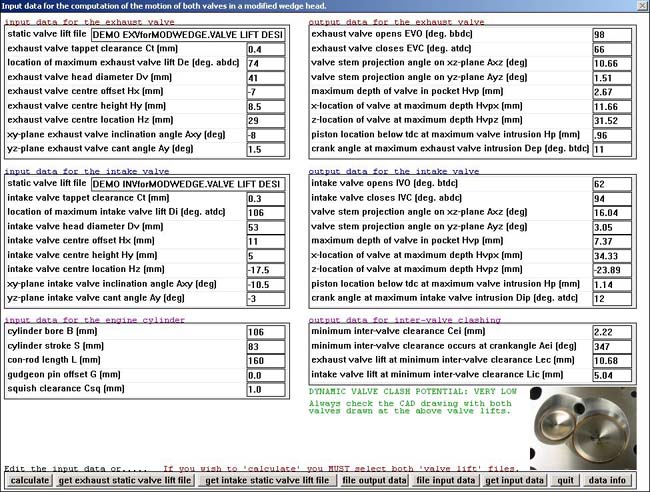Click the cylinder head valves photo

(583, 428)
